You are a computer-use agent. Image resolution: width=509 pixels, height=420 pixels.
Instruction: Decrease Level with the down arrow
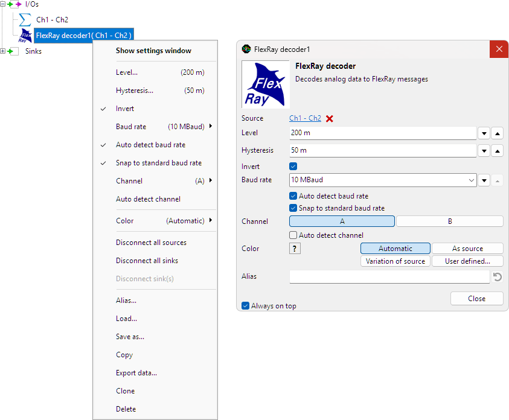click(x=484, y=133)
